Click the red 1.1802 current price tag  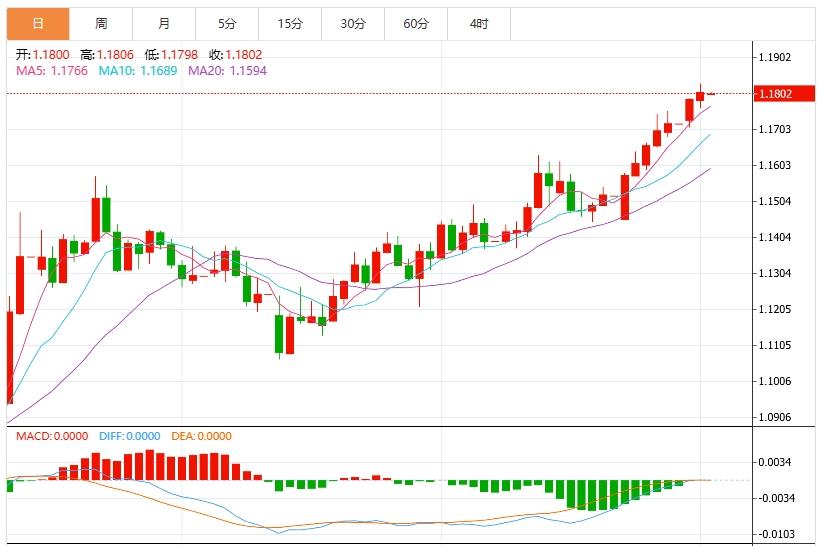pyautogui.click(x=776, y=94)
